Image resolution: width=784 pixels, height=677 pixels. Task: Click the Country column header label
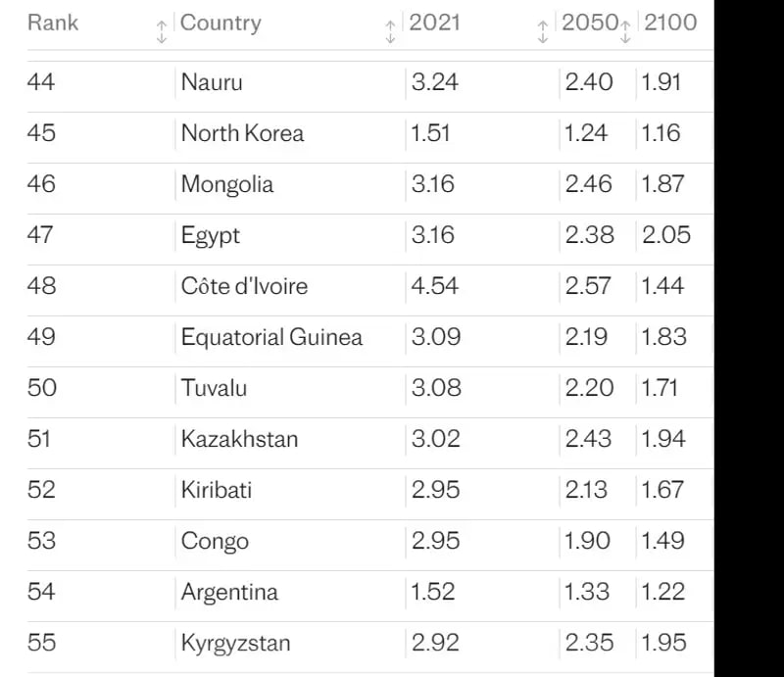pyautogui.click(x=220, y=23)
